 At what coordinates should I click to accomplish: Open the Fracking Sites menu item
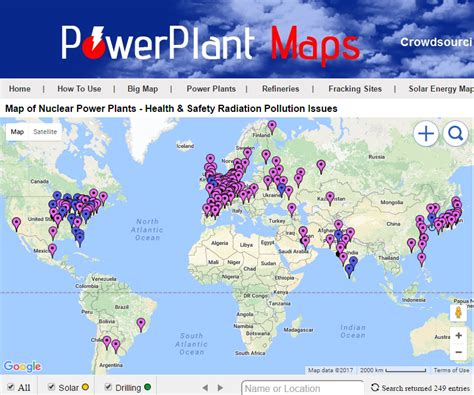[355, 89]
